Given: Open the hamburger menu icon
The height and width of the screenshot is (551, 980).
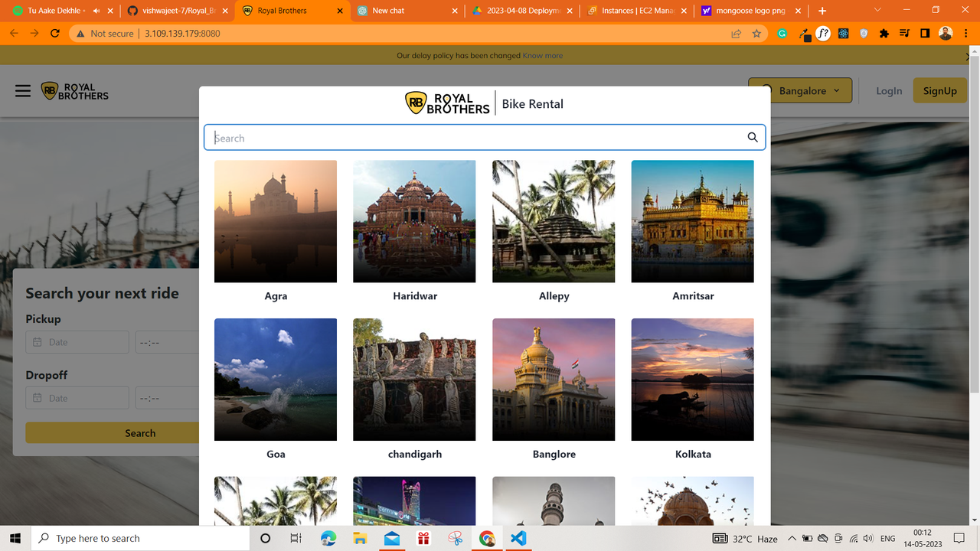Looking at the screenshot, I should (23, 91).
